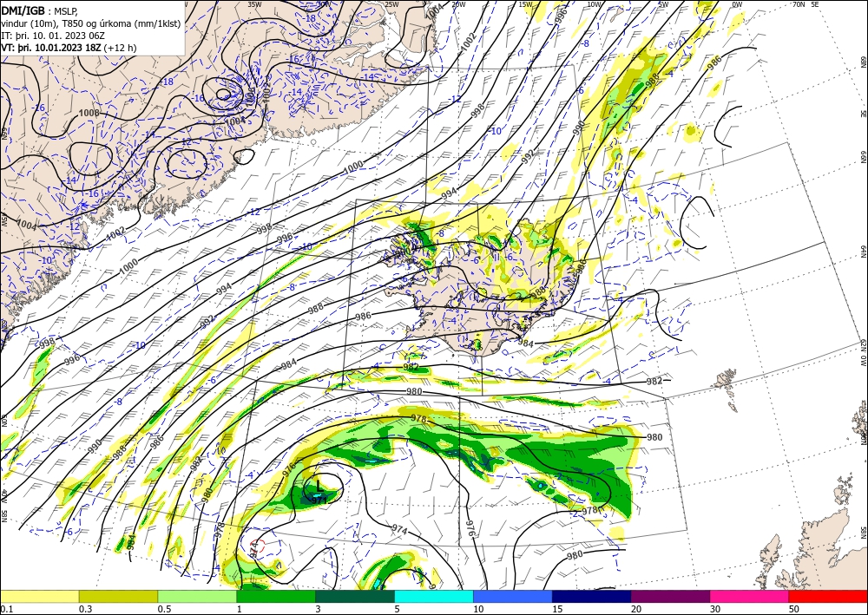
Task: Click the legend value 30
Action: pos(714,609)
